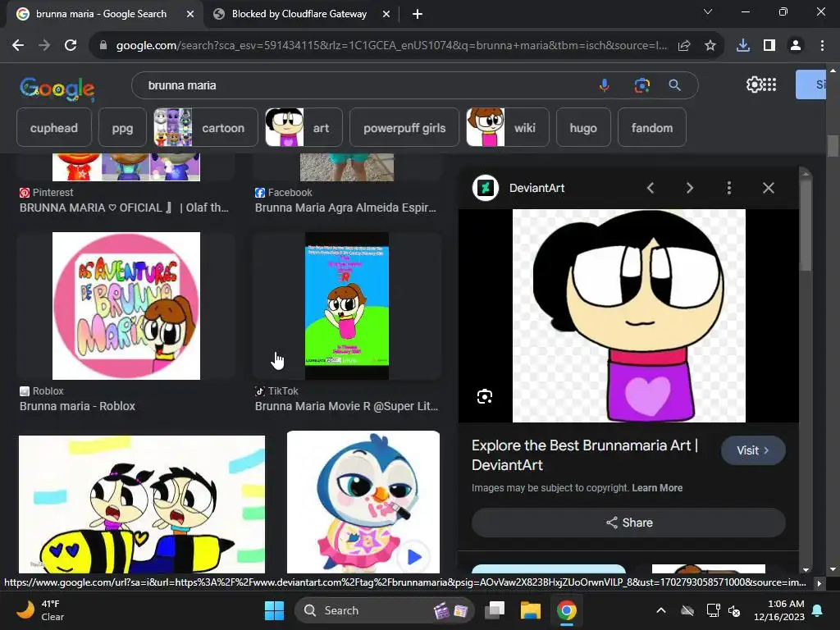Close the Blocked by Cloudflare Gateway tab

[x=386, y=14]
